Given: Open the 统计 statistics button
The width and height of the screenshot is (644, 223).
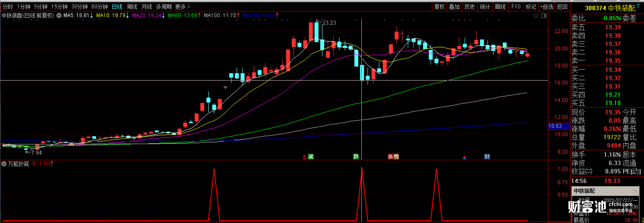Looking at the screenshot, I should pos(485,7).
